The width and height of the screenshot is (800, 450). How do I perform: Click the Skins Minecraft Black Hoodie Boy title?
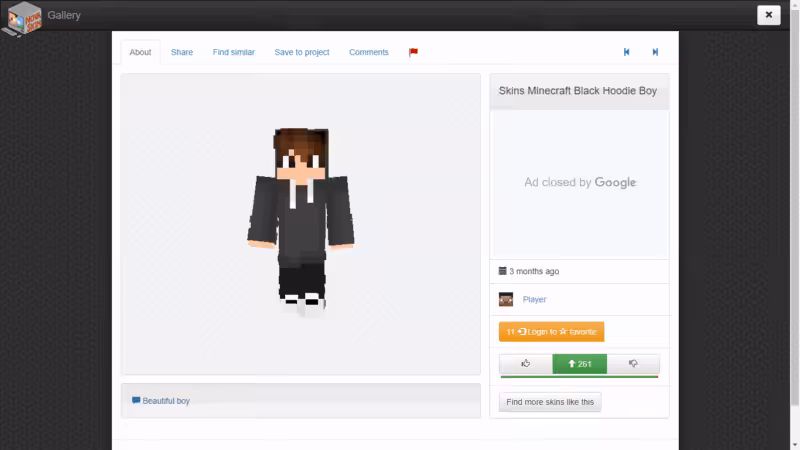tap(578, 91)
